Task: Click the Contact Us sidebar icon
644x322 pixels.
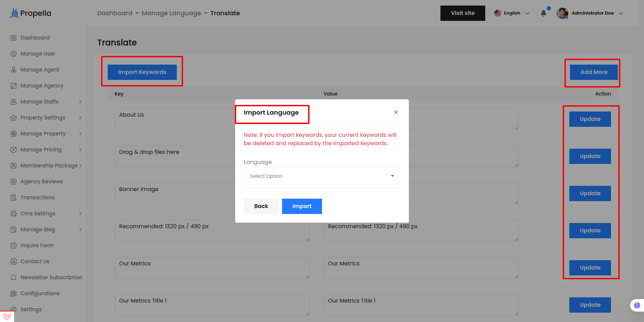Action: click(14, 262)
